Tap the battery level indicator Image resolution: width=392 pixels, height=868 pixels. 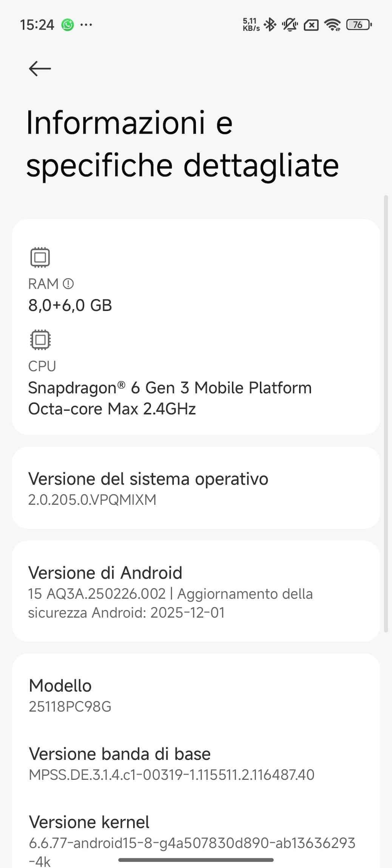point(358,25)
